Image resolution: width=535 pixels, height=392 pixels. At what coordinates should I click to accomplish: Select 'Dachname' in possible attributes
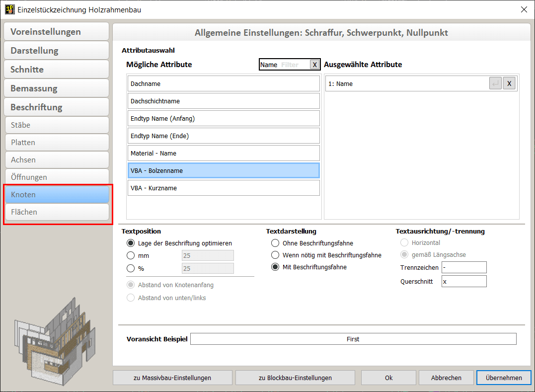[224, 83]
